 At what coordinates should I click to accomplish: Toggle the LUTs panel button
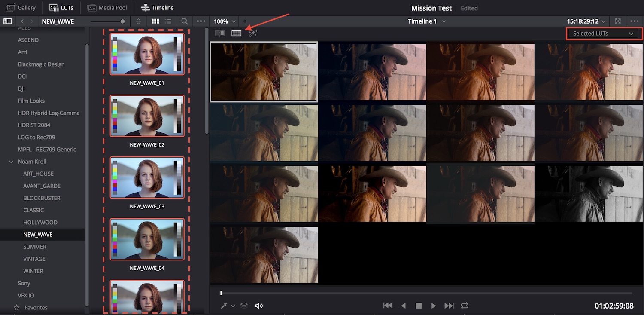tap(61, 8)
